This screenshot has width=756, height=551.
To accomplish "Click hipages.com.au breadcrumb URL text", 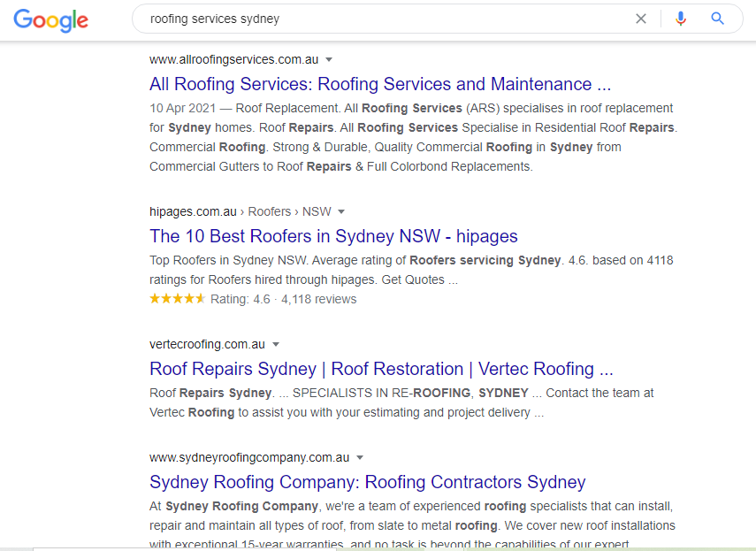I will point(241,211).
